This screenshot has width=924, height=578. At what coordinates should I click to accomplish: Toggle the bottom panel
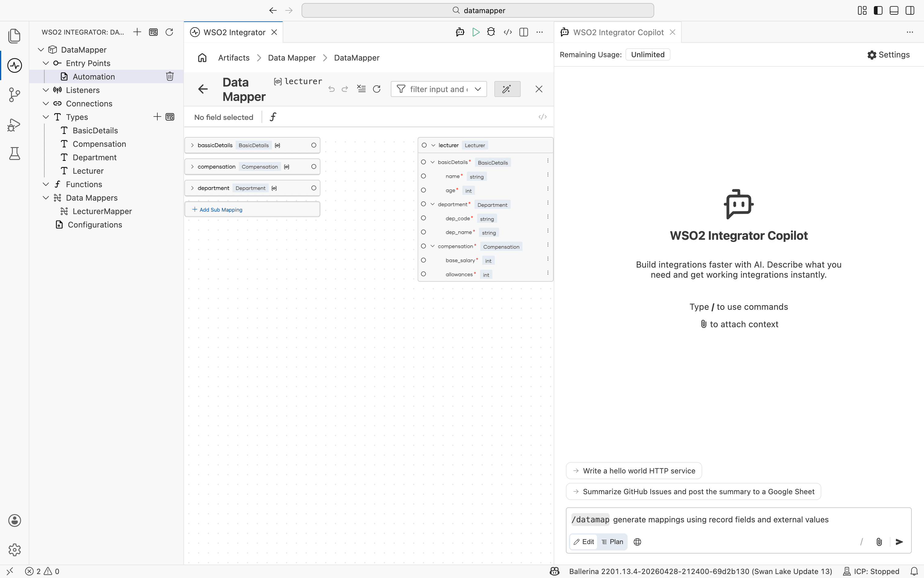click(894, 10)
